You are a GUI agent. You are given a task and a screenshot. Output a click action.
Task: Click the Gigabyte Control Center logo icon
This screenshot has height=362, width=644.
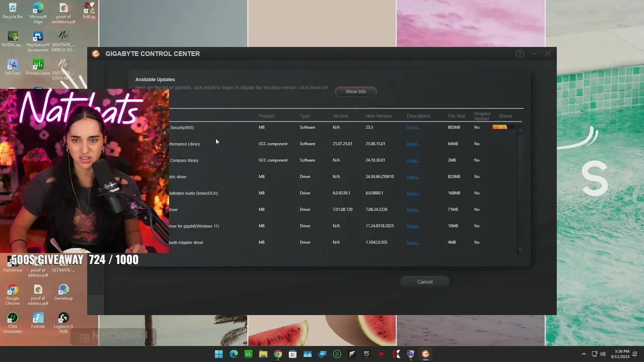pos(96,54)
